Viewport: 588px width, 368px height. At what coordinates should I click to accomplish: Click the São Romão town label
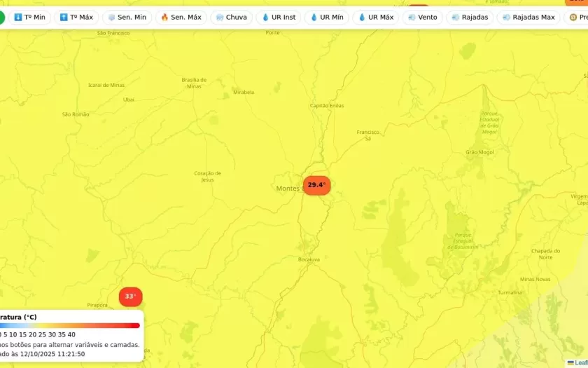pyautogui.click(x=76, y=114)
